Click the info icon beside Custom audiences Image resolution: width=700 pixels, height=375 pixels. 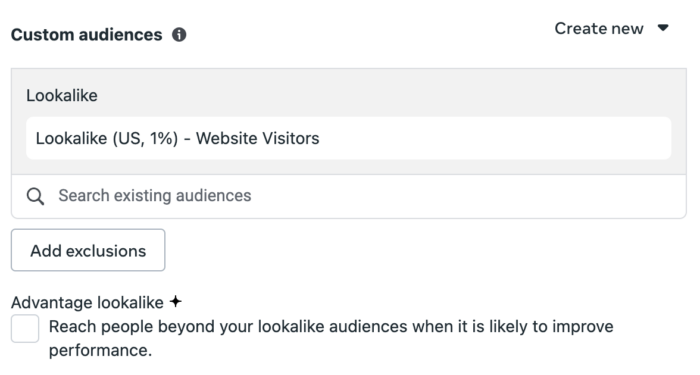(x=179, y=34)
